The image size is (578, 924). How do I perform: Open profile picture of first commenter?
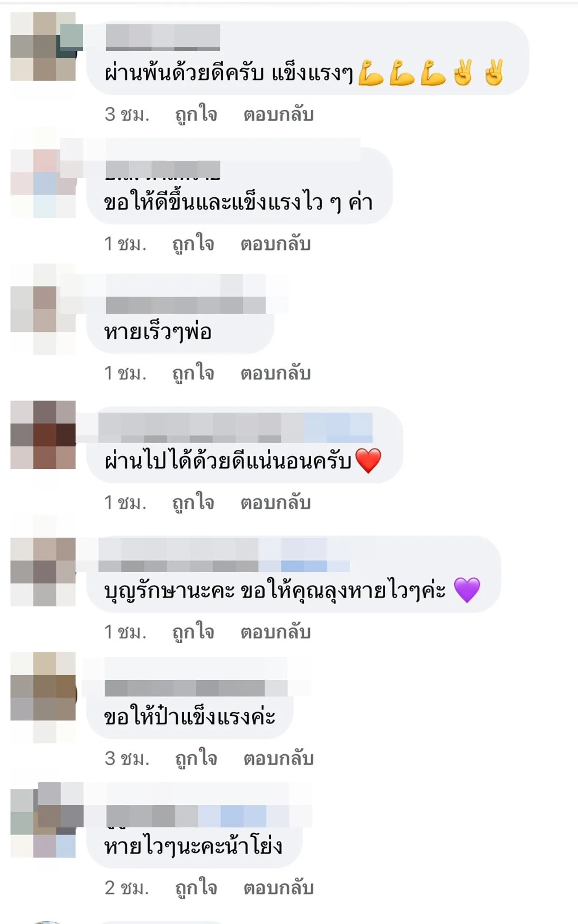tap(44, 47)
